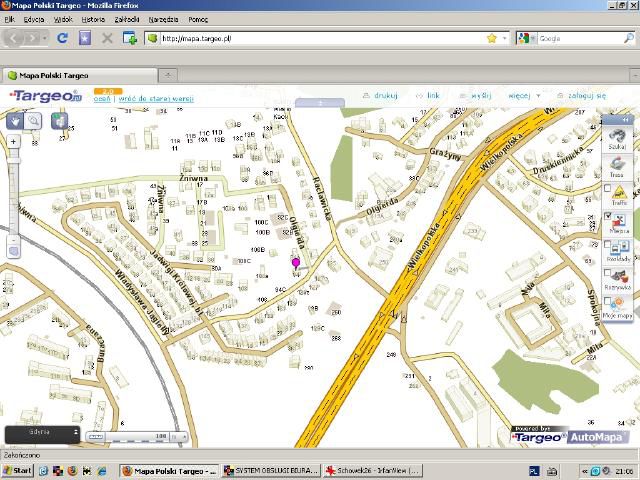Open the search engine chooser dropdown
Image resolution: width=640 pixels, height=480 pixels.
coord(526,38)
